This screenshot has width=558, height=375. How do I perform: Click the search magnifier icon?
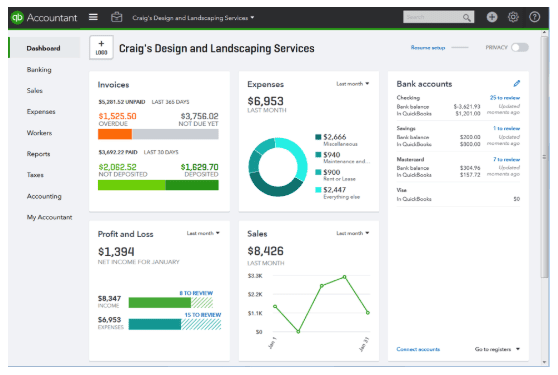tap(466, 17)
